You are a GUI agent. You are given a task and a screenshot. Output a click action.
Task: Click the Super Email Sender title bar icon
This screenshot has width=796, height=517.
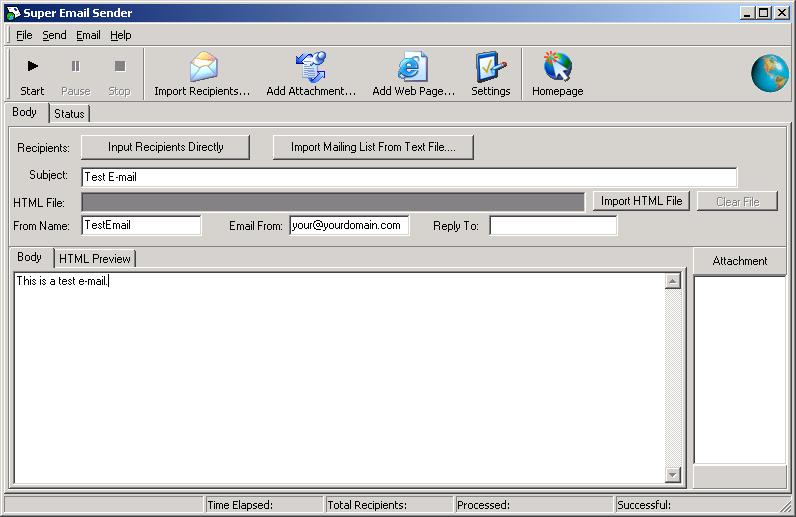pos(12,13)
